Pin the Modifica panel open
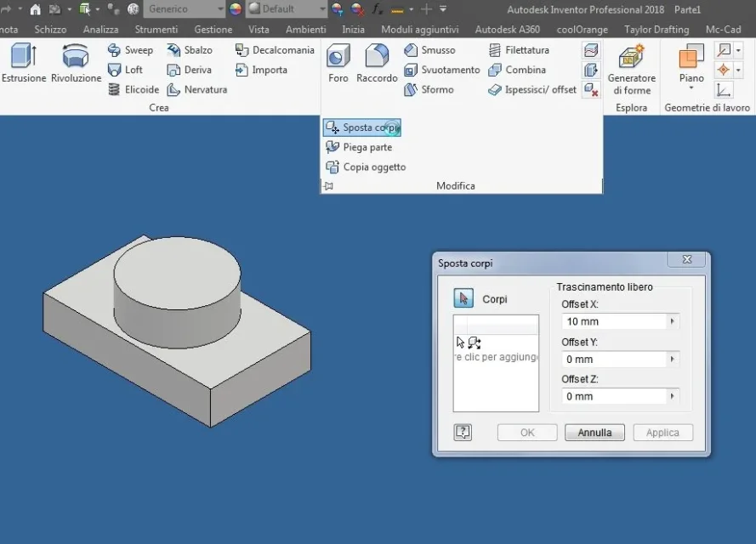This screenshot has width=756, height=544. click(x=329, y=186)
